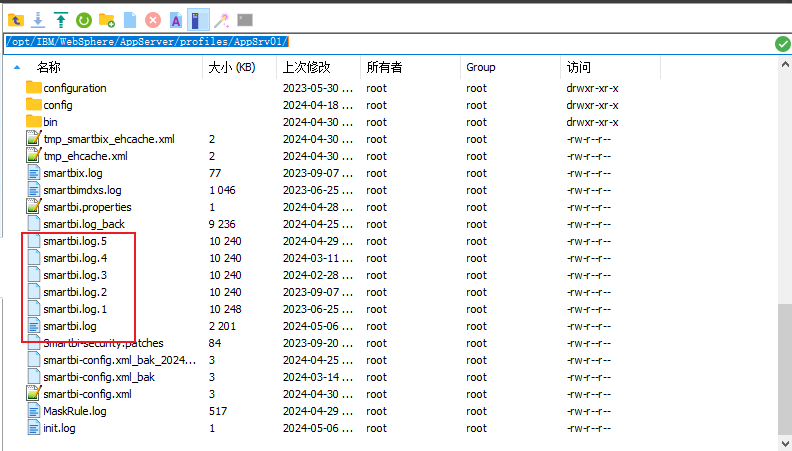
Task: Toggle the blue server follow-terminal icon
Action: tap(198, 20)
